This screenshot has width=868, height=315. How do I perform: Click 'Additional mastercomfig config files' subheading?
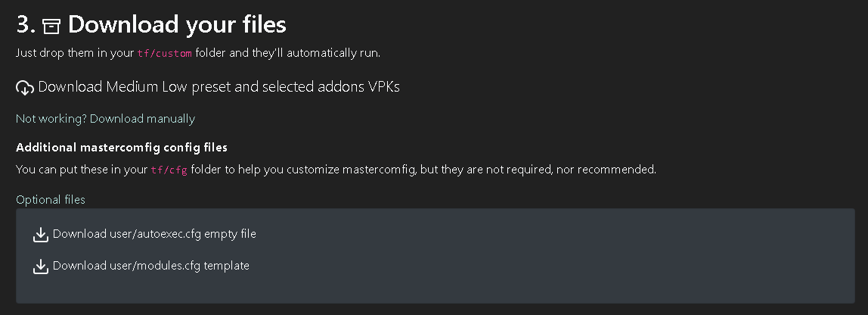[x=122, y=147]
